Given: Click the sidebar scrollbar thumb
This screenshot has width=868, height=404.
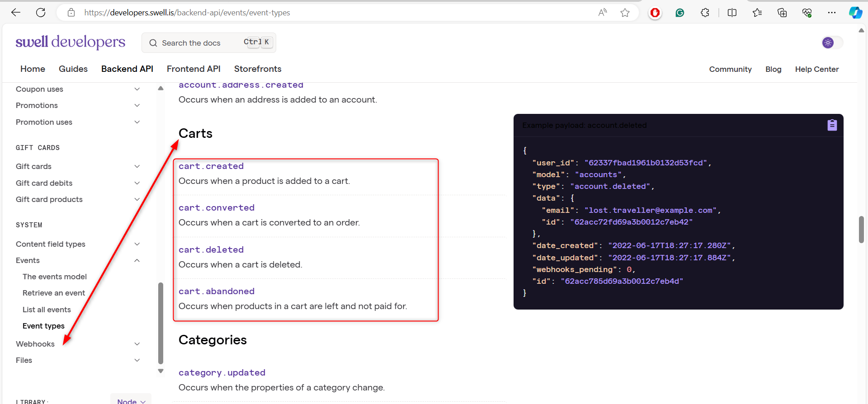Looking at the screenshot, I should (160, 323).
